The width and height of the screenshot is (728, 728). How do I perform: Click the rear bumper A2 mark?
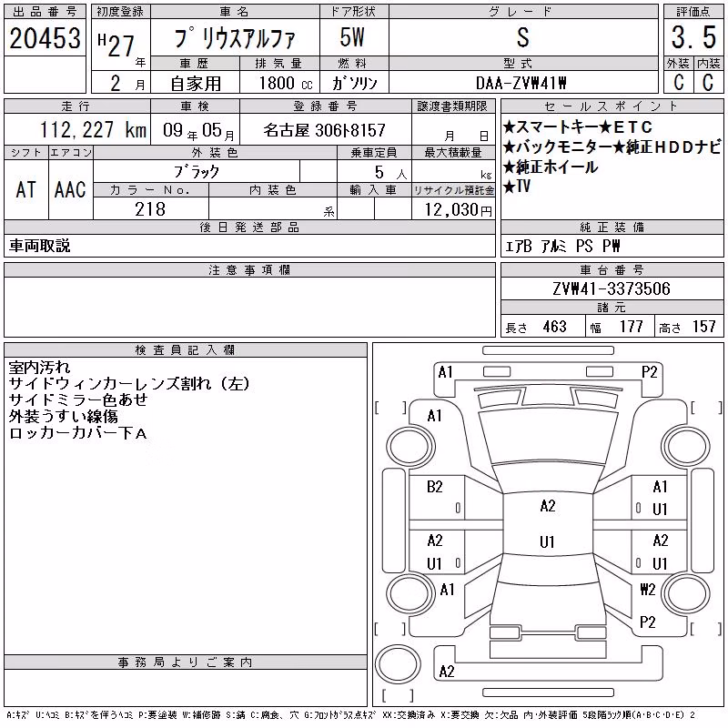[447, 672]
